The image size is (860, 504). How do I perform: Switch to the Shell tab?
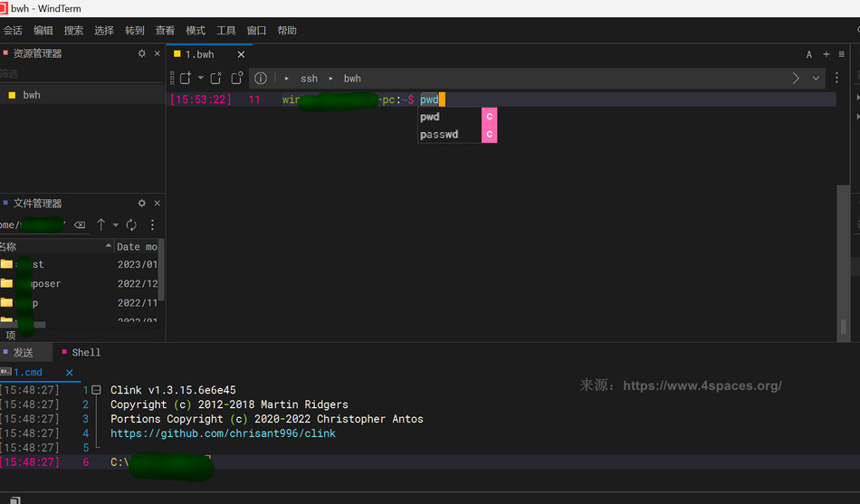[86, 352]
